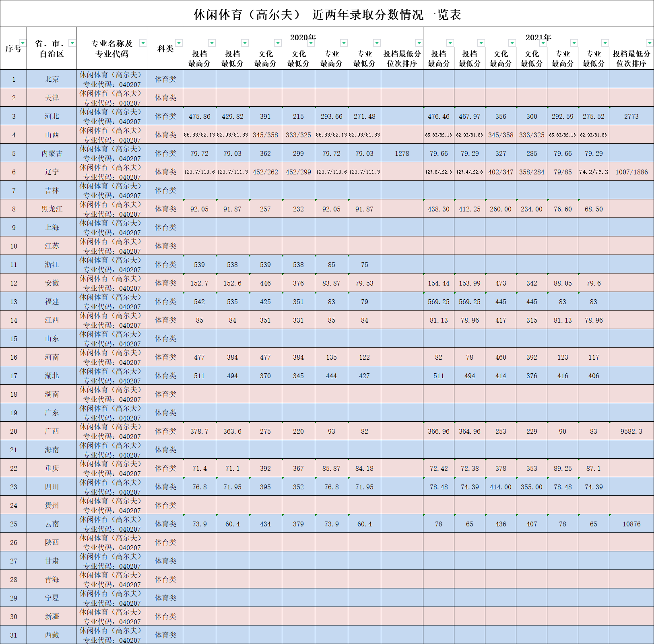This screenshot has height=644, width=654.
Task: Click the 河北 2021 rank cell 2773
Action: (x=631, y=116)
